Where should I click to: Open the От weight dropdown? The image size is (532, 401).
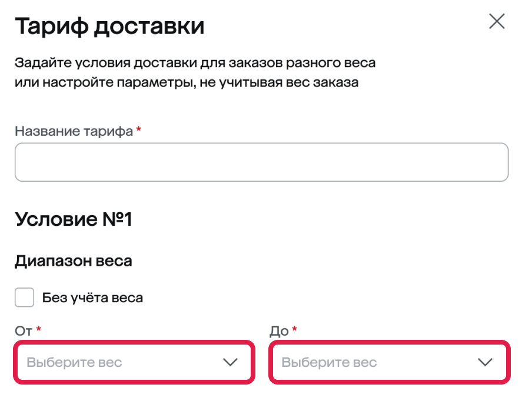135,362
